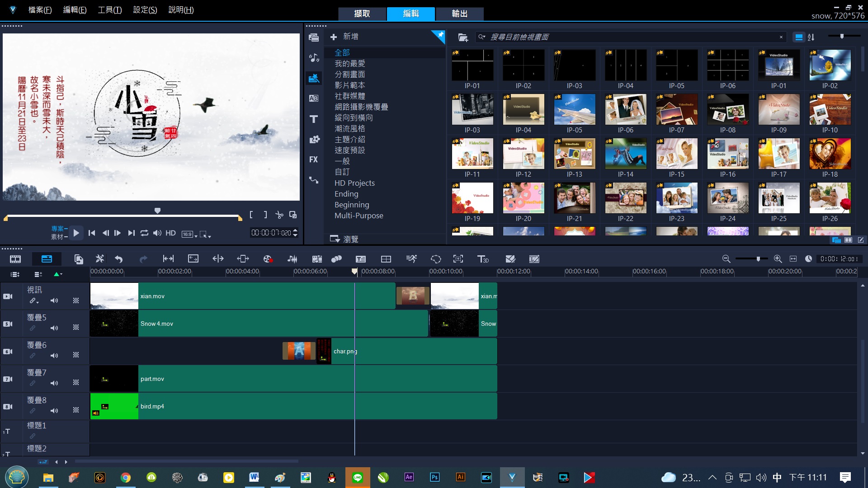Toggle ripple editing on the 覆疊5 track

point(33,328)
